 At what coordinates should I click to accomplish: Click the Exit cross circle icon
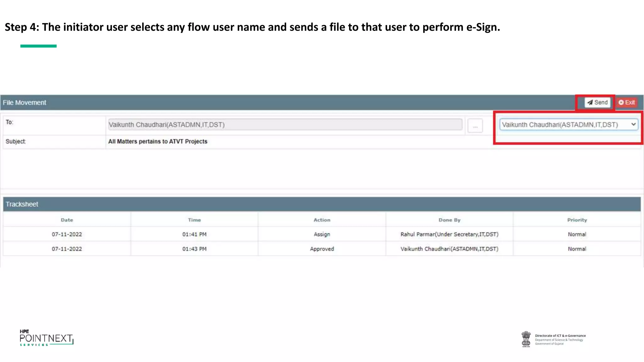point(621,102)
